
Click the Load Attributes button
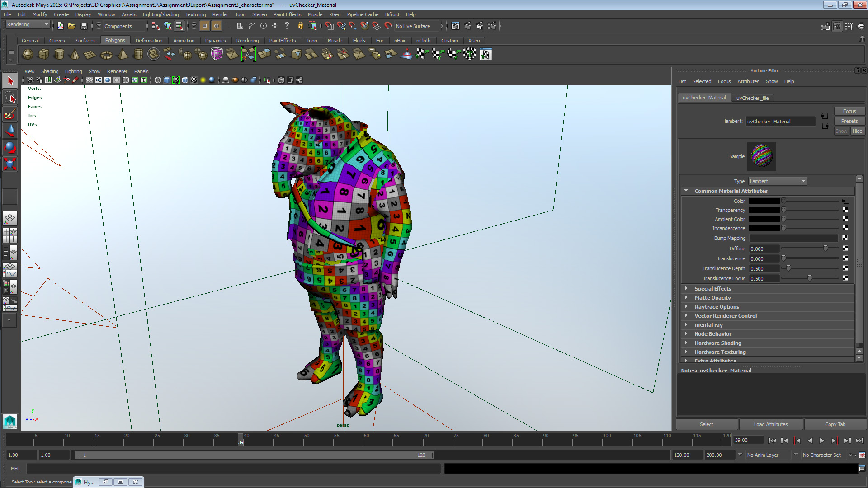pyautogui.click(x=771, y=424)
